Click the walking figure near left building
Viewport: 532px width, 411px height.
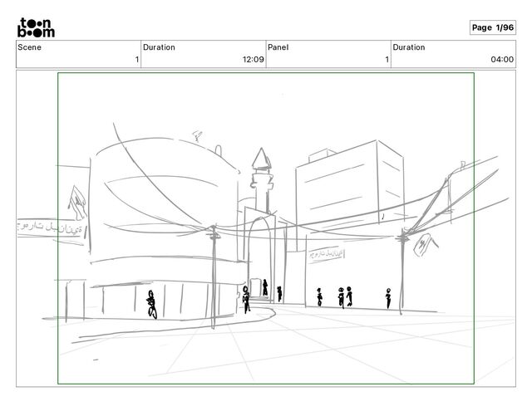151,304
